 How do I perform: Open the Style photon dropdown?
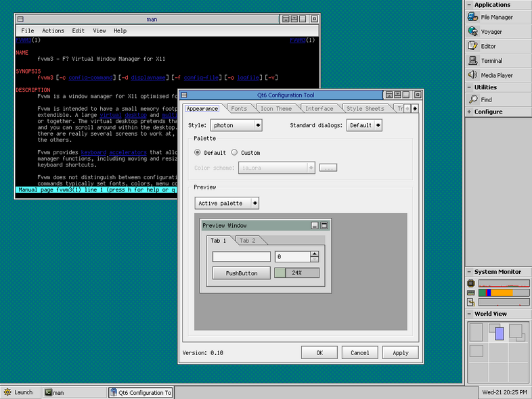click(236, 125)
